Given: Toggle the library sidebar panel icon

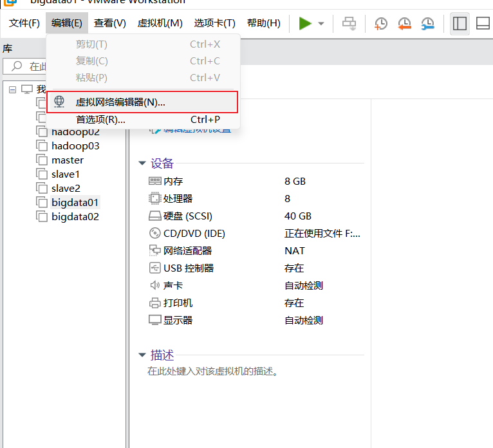Looking at the screenshot, I should [x=460, y=24].
